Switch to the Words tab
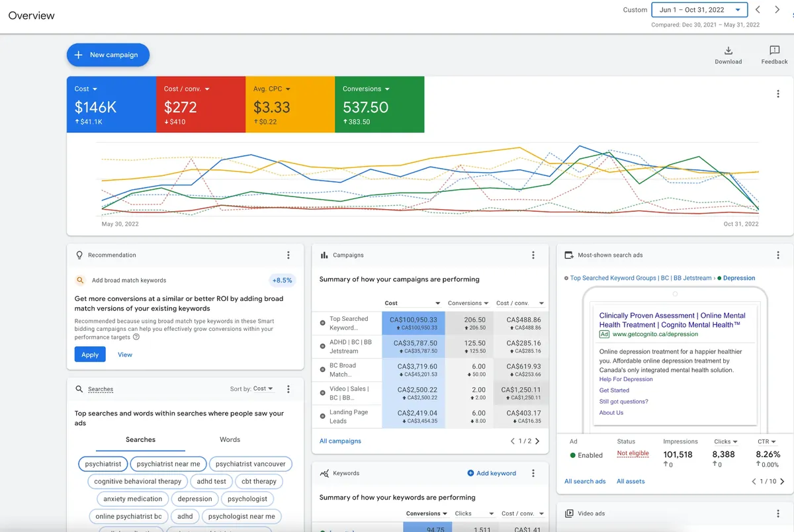Image resolution: width=794 pixels, height=532 pixels. [x=230, y=439]
